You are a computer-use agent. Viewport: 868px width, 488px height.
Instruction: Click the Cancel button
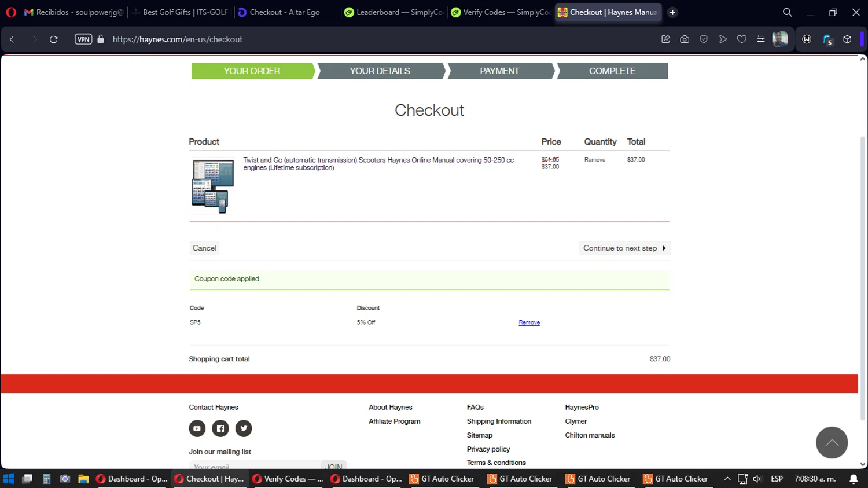point(204,248)
